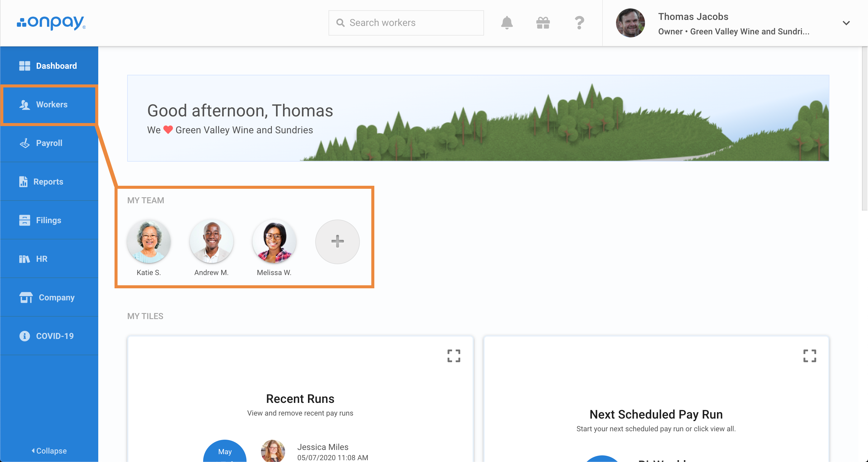
Task: Click the May date circle in Recent Runs
Action: pos(225,451)
